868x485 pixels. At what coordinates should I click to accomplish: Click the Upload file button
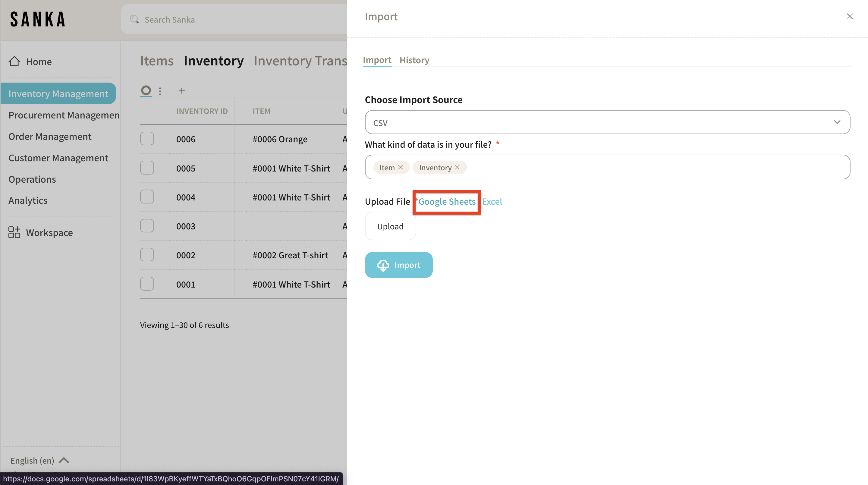[390, 226]
